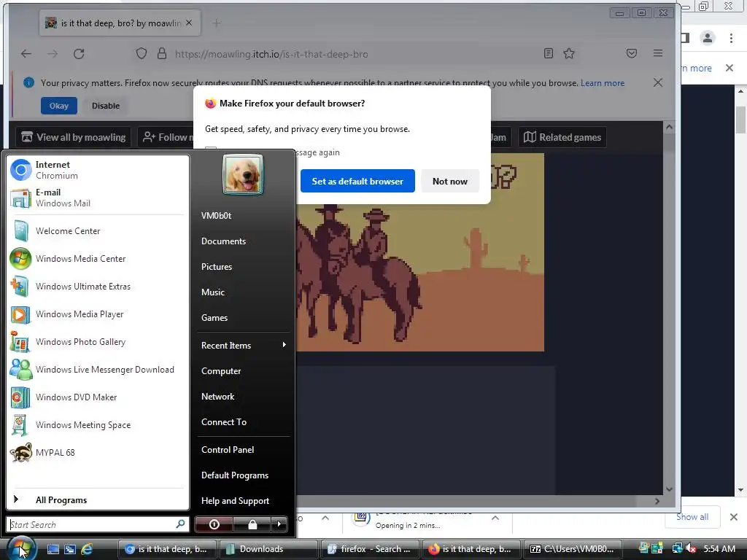Screen dimensions: 747x560
Task: Launch MYPAL 68 browser
Action: pos(98,452)
